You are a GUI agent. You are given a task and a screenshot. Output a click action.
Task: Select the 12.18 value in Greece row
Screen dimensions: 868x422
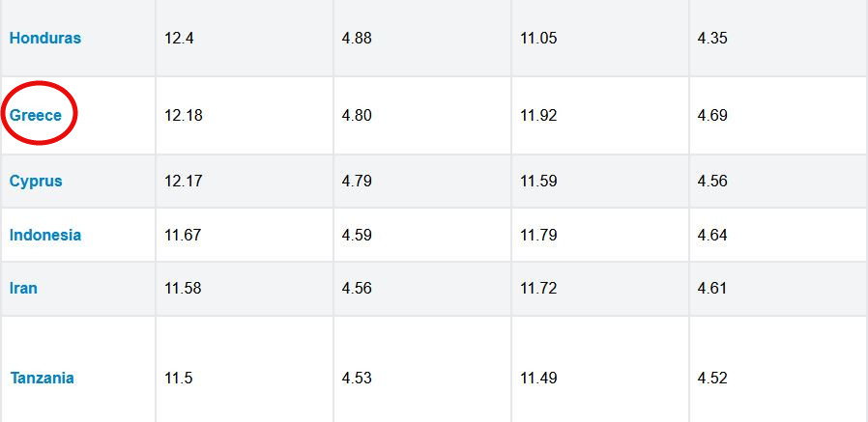(183, 116)
